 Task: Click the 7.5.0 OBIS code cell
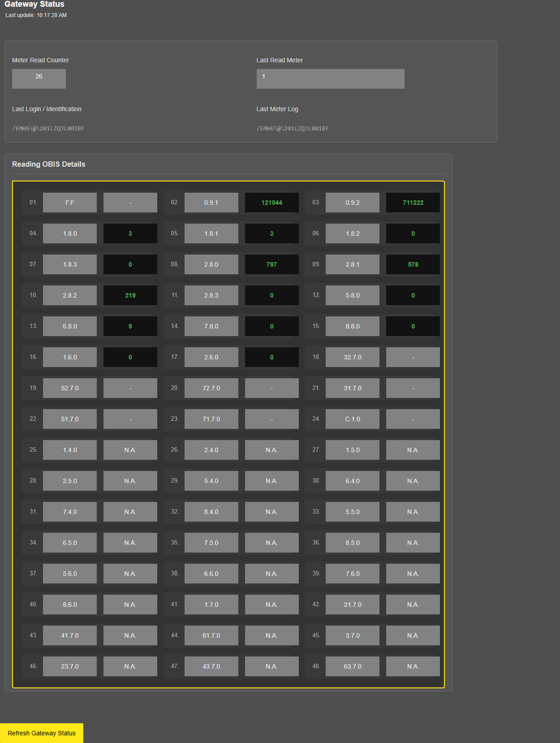tap(211, 543)
